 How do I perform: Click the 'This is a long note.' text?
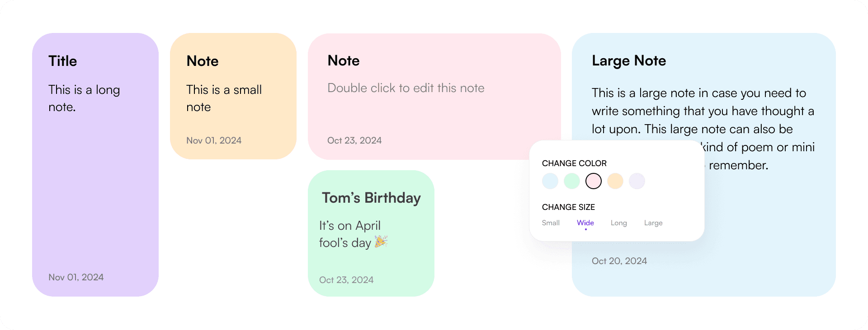coord(84,98)
